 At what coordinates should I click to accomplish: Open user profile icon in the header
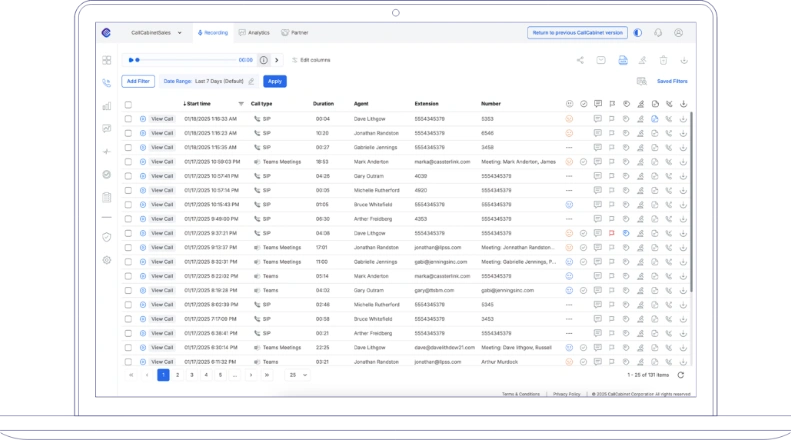[x=679, y=33]
